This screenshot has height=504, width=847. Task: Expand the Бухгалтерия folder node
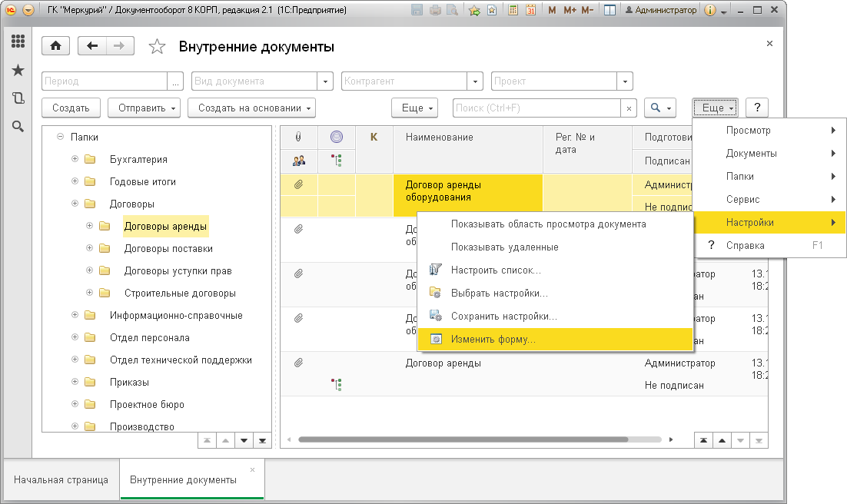(75, 159)
